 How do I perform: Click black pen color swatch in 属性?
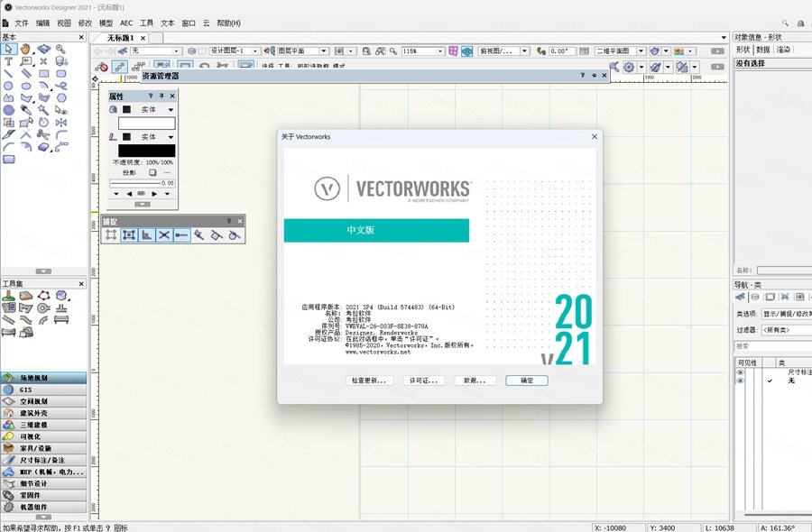pos(146,151)
